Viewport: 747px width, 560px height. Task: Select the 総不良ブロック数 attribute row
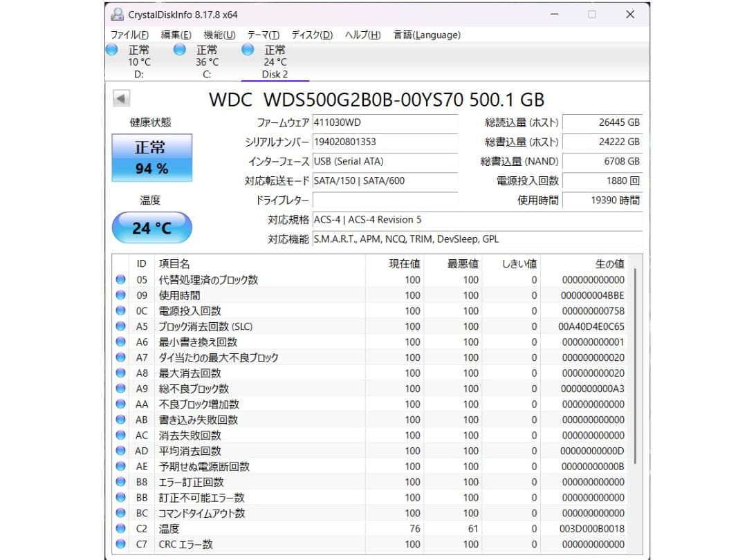point(242,389)
